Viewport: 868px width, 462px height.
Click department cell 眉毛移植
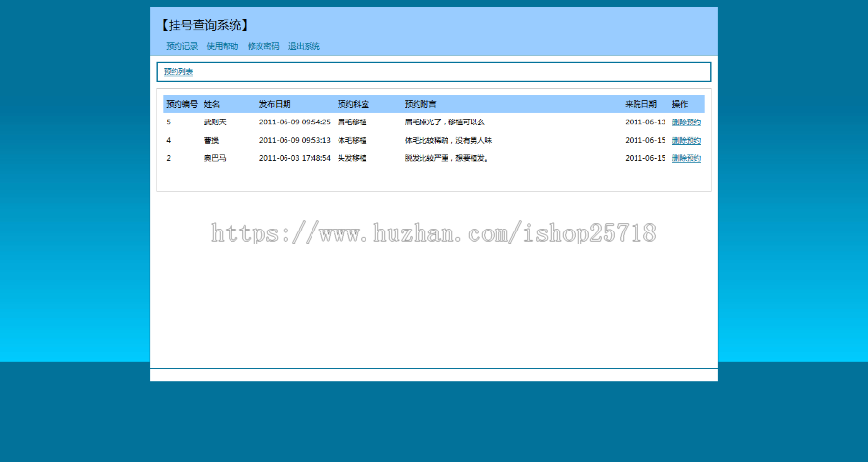point(352,122)
